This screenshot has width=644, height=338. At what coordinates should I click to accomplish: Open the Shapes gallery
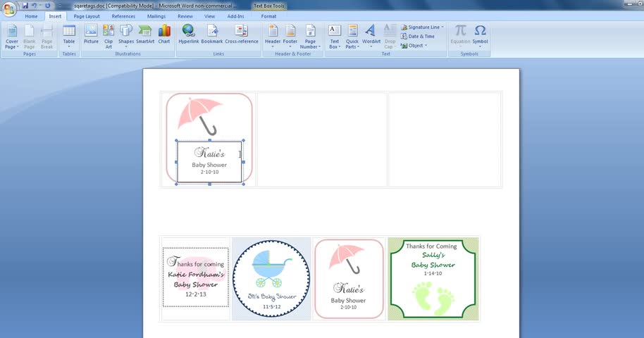(x=126, y=37)
